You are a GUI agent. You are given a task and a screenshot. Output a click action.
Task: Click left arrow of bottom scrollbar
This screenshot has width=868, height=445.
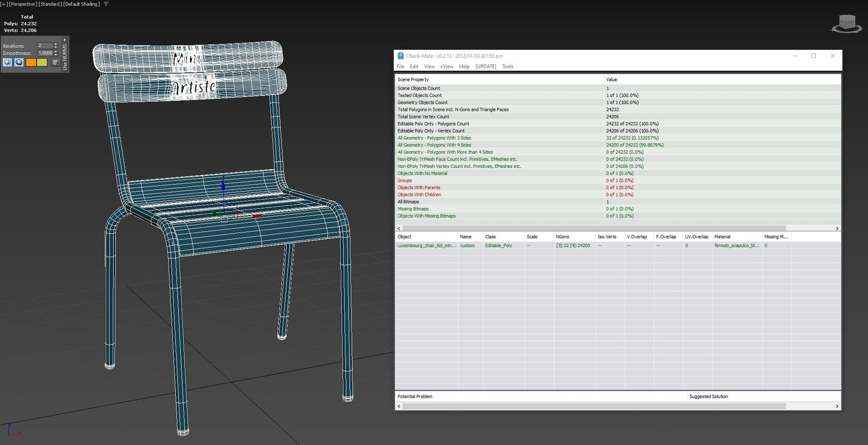(x=399, y=407)
